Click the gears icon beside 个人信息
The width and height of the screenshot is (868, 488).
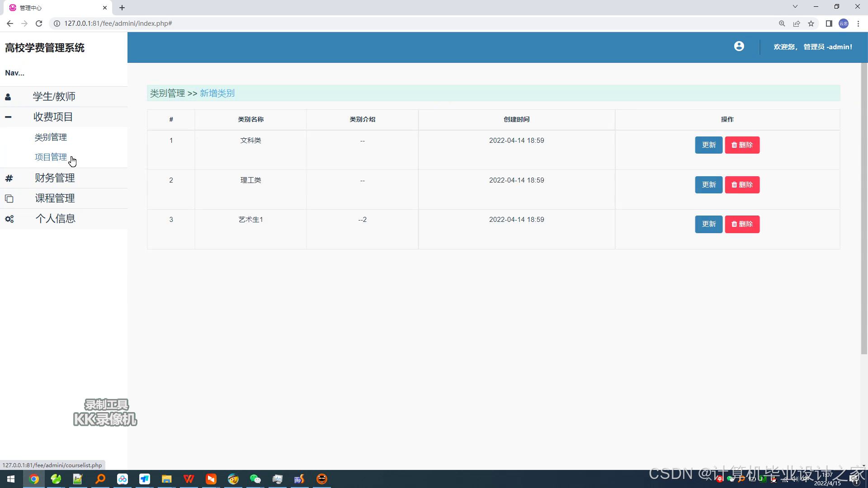click(x=9, y=219)
